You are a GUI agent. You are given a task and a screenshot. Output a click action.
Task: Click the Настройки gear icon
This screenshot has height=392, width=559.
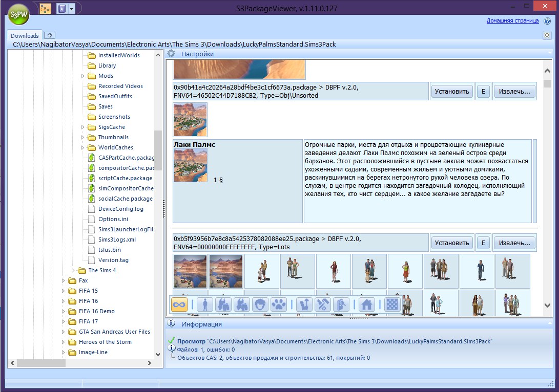(172, 54)
